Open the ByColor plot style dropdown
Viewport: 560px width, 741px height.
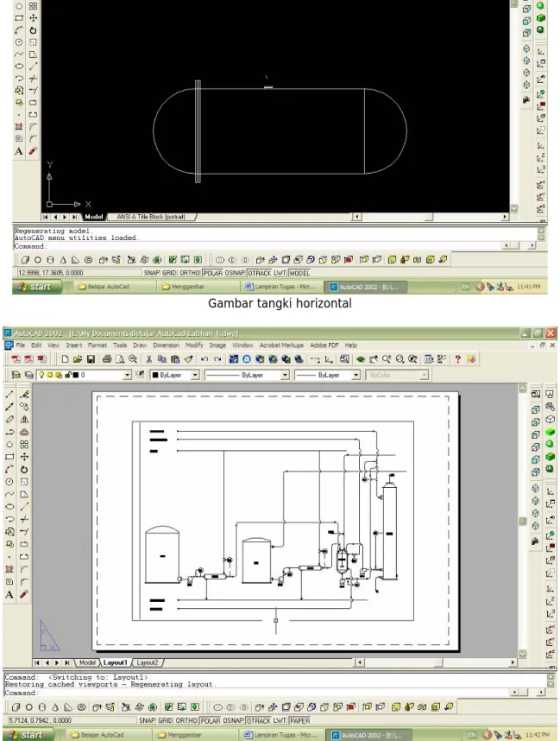[x=424, y=375]
